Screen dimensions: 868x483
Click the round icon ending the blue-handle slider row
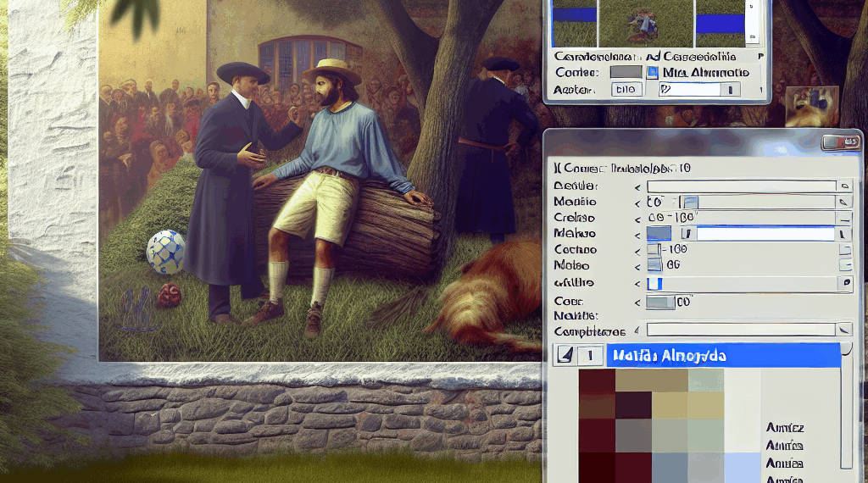click(844, 284)
